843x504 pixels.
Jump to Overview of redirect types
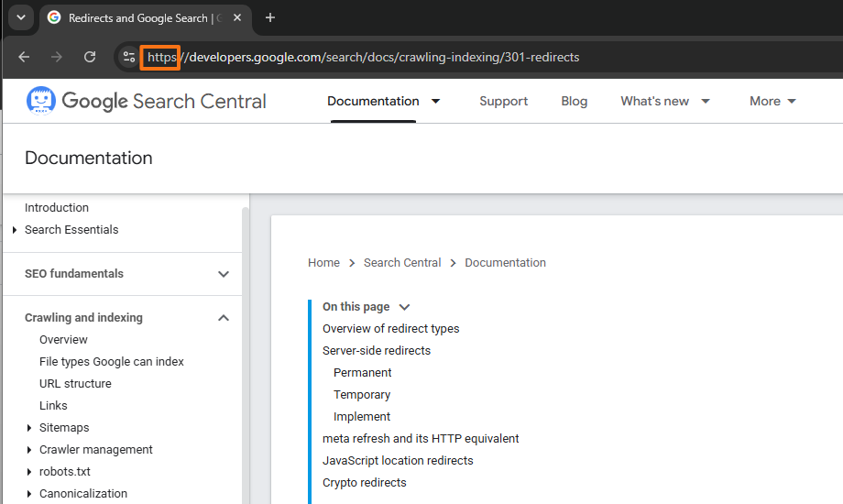pos(391,329)
